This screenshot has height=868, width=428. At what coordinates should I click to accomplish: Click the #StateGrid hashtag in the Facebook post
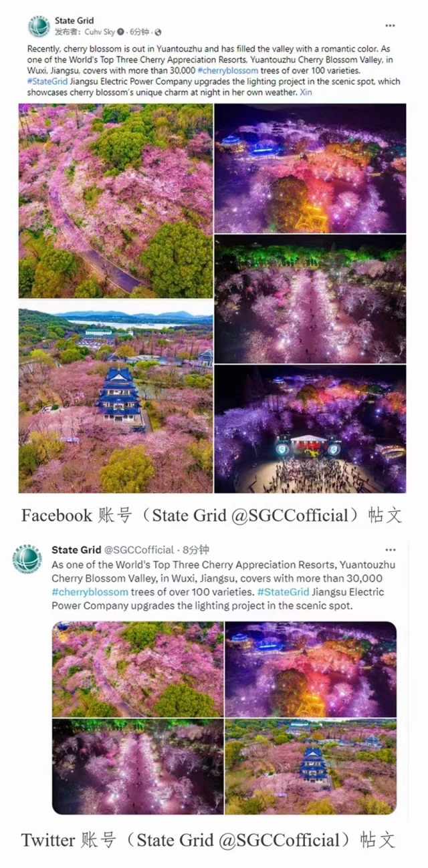47,81
